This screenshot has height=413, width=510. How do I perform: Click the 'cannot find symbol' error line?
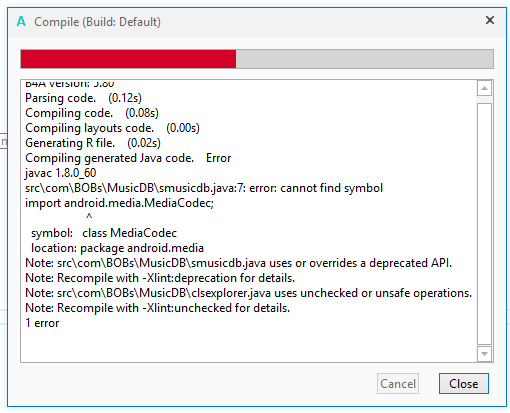coord(204,188)
